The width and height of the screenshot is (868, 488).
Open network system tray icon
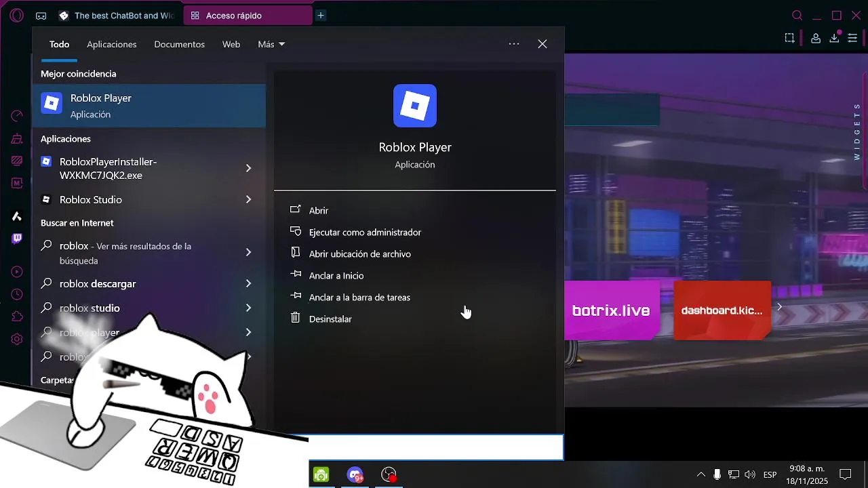[734, 474]
